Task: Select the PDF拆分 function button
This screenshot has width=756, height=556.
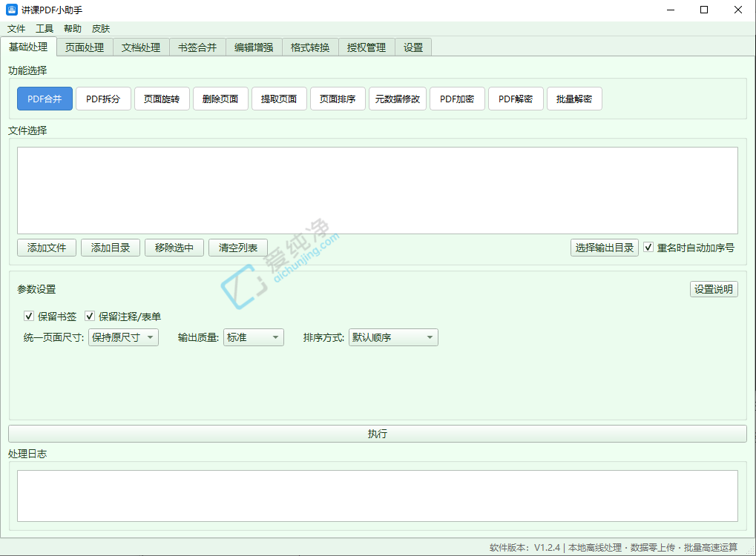Action: coord(103,99)
